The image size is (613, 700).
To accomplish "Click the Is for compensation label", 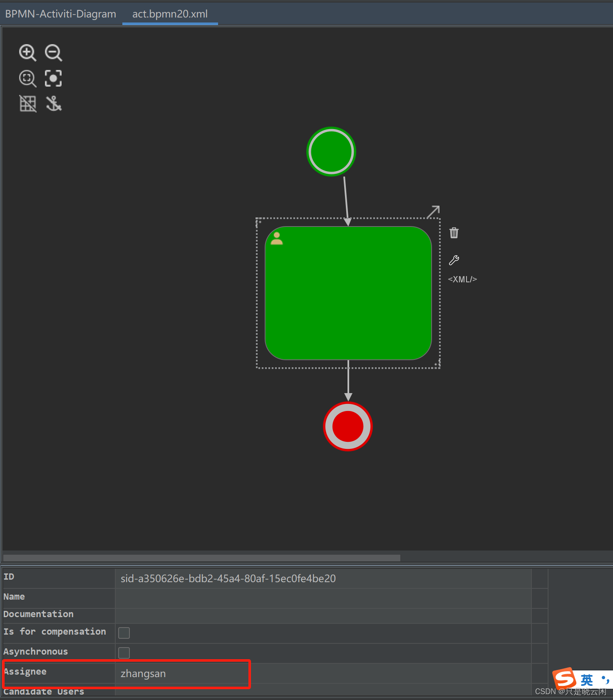I will (55, 632).
